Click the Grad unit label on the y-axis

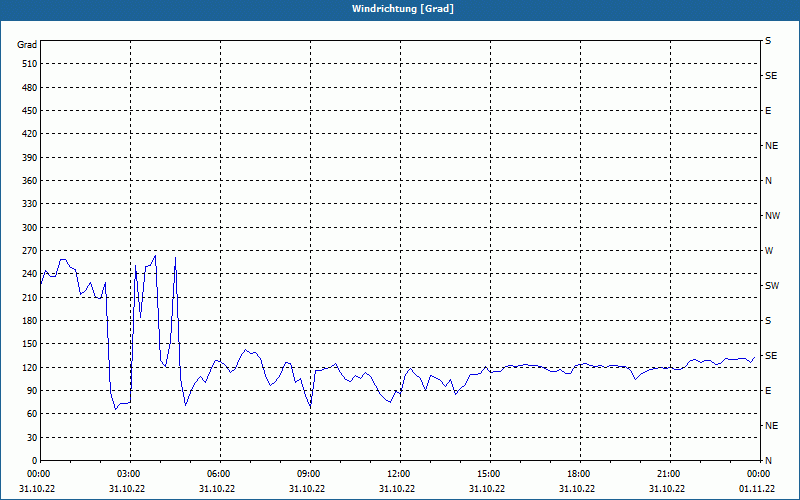pos(27,45)
